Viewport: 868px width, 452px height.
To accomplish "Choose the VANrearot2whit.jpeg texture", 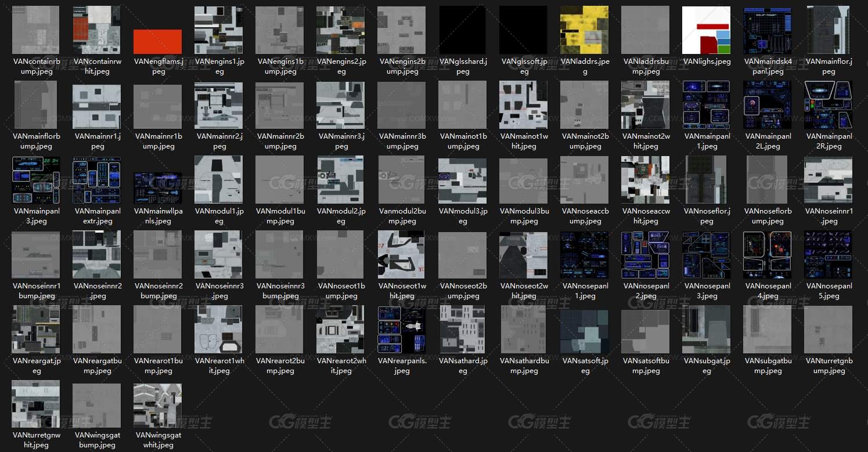I will click(341, 330).
